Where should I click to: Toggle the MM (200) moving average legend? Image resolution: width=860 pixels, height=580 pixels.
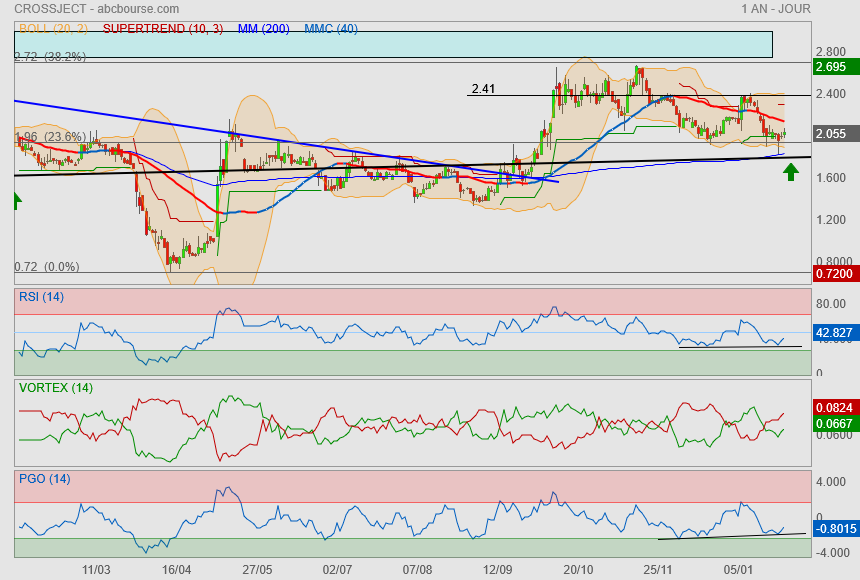click(264, 28)
